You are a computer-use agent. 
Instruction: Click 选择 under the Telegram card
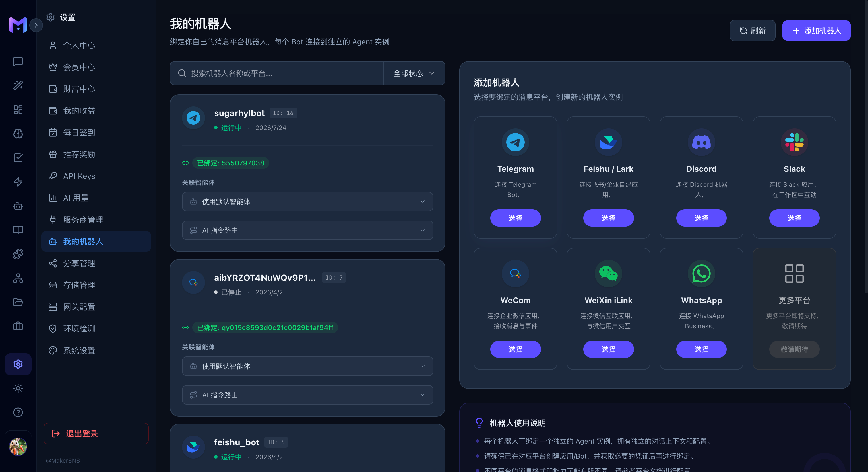(515, 218)
